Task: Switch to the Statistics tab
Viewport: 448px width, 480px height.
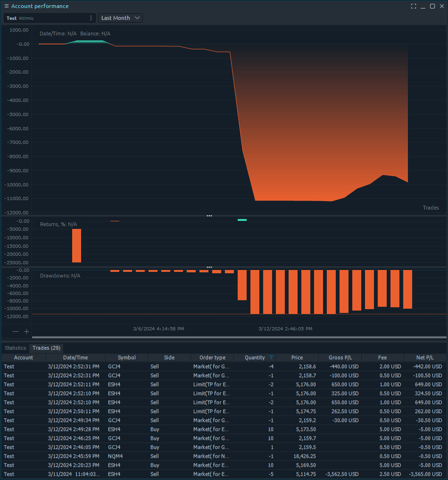Action: 15,348
